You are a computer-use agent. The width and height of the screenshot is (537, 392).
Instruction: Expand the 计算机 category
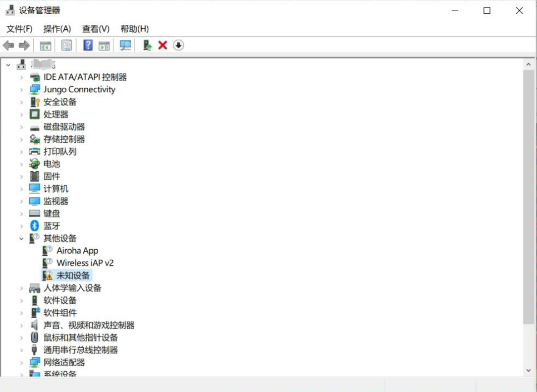point(21,189)
